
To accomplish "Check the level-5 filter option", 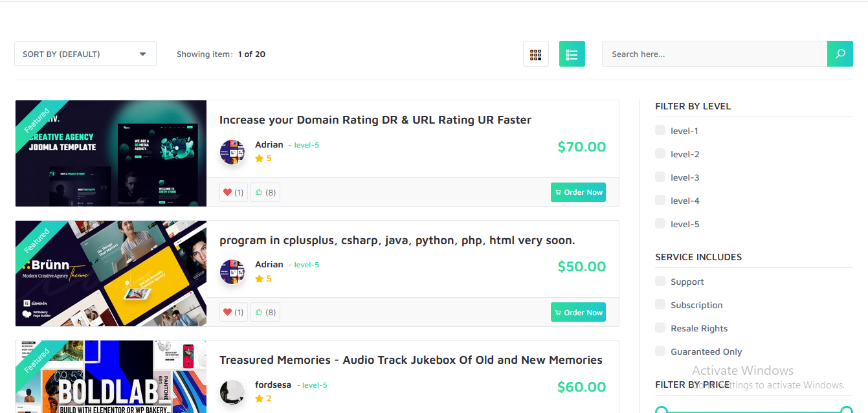I will pos(660,223).
